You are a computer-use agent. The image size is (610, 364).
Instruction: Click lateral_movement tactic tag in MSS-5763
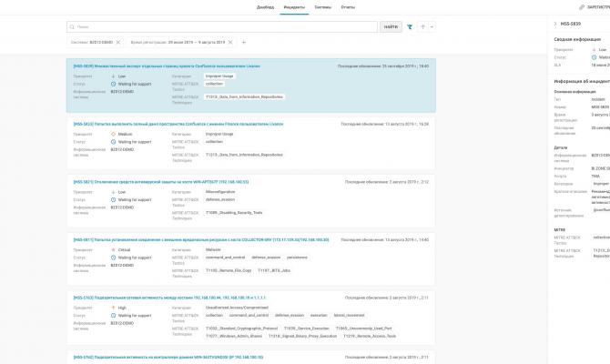tap(350, 316)
